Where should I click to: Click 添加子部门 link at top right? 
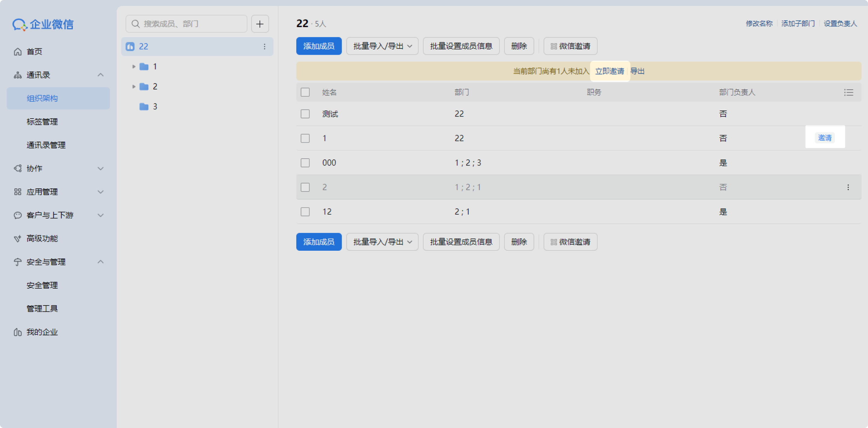coord(798,23)
